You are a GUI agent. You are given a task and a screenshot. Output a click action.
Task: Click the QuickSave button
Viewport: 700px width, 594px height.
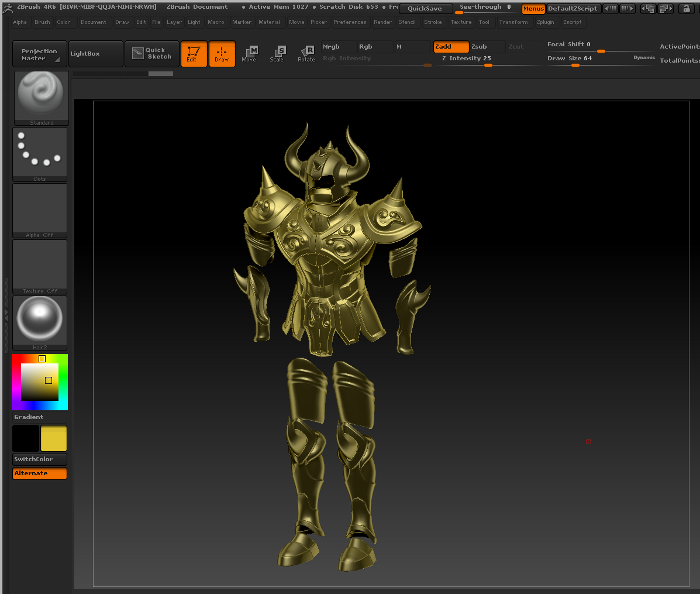pyautogui.click(x=425, y=8)
